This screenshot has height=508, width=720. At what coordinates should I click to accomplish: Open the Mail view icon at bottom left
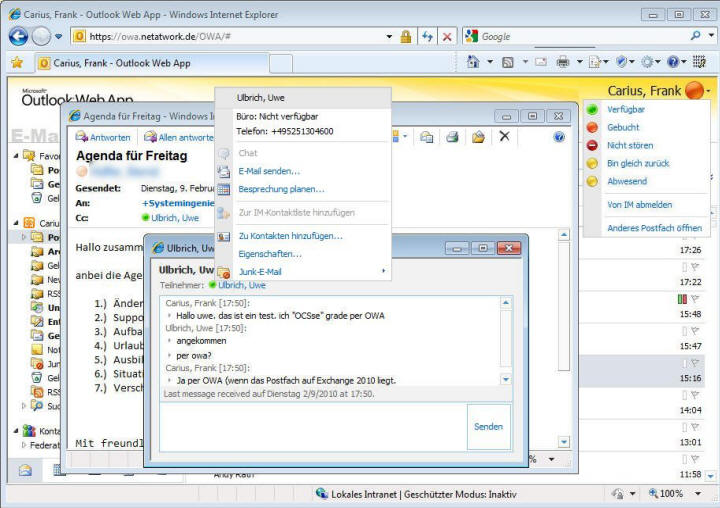click(25, 470)
